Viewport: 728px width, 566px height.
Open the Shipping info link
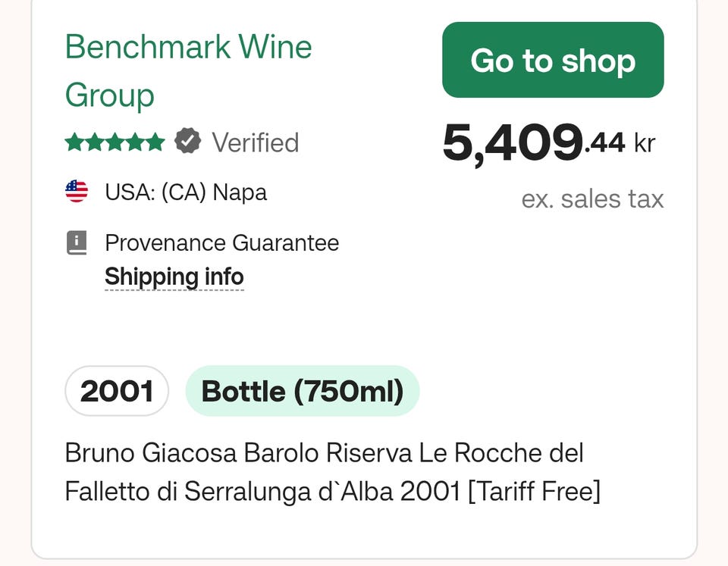point(174,277)
